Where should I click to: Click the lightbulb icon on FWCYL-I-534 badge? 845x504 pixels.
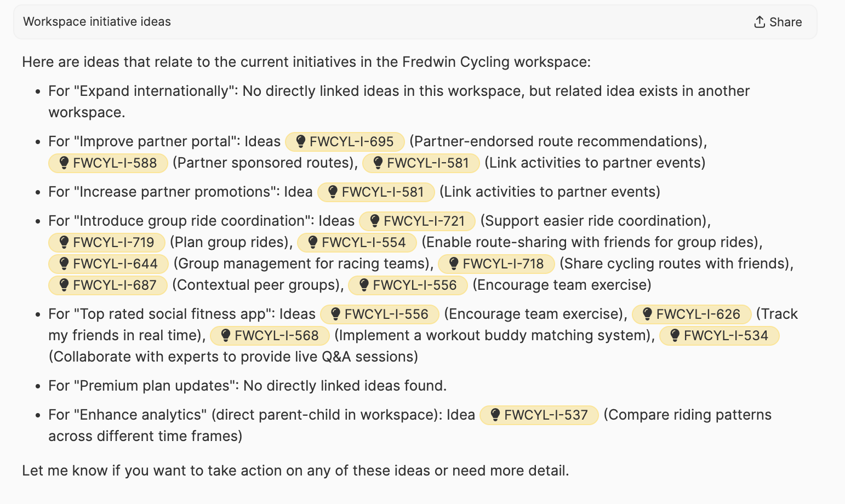click(675, 335)
